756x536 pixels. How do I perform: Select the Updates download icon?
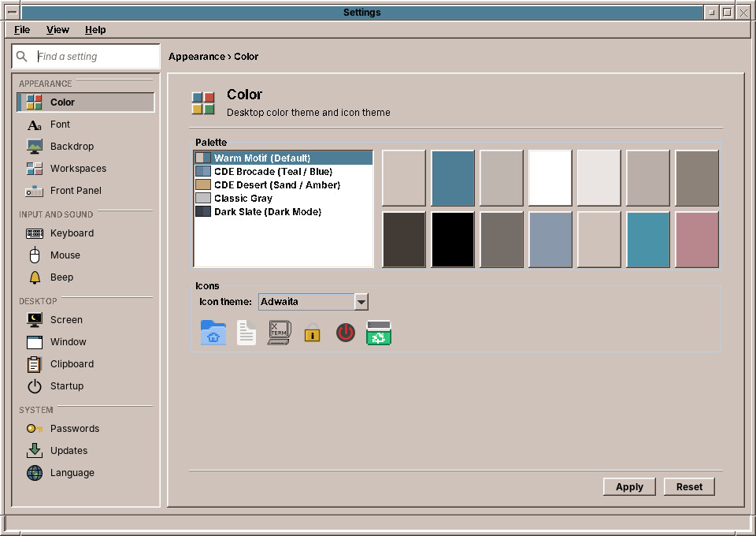[x=34, y=451]
